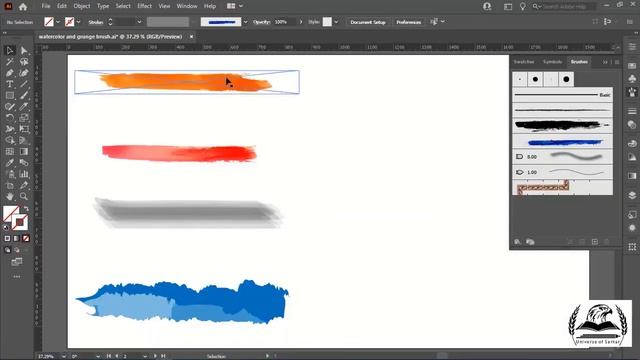The image size is (640, 360).
Task: Open the Window menu
Action: [187, 6]
